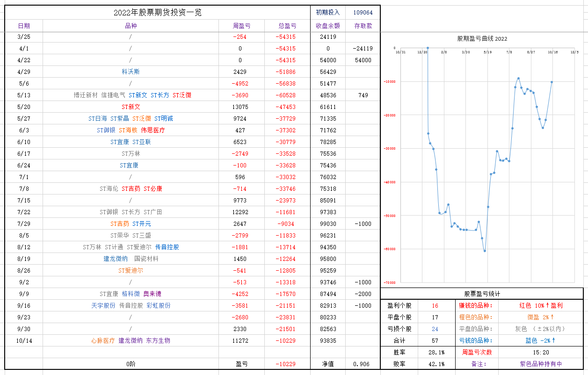The image size is (588, 375).
Task: Select the cell listing ST日海 ST紫晶
Action: click(x=131, y=118)
